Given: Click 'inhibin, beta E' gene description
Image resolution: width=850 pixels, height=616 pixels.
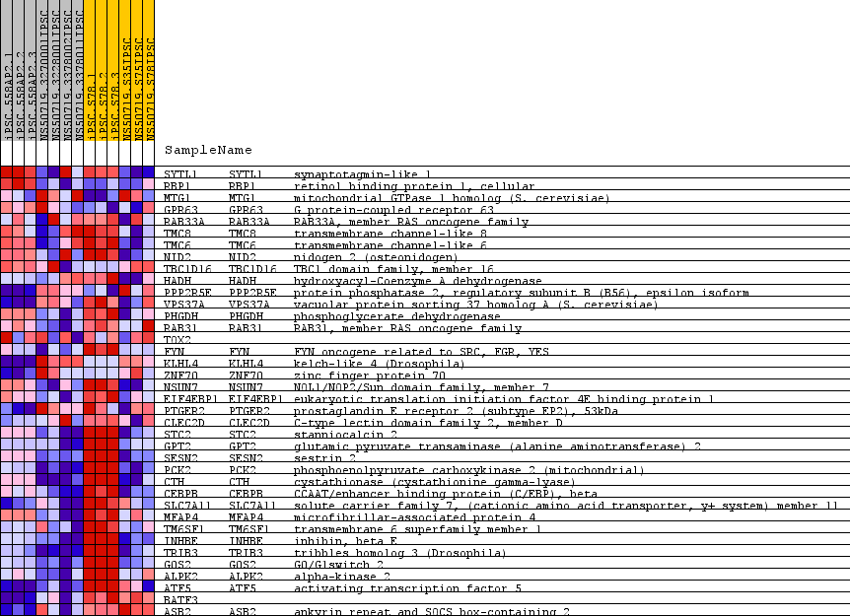Looking at the screenshot, I should (x=345, y=541).
